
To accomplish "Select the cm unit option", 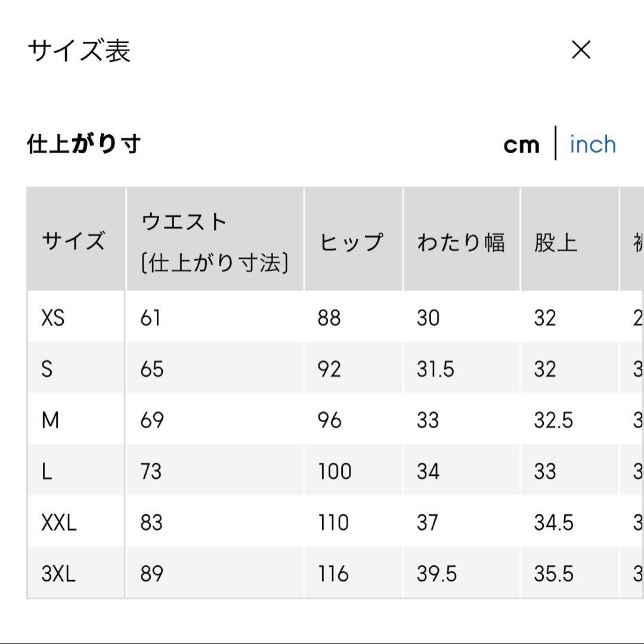I will click(521, 145).
